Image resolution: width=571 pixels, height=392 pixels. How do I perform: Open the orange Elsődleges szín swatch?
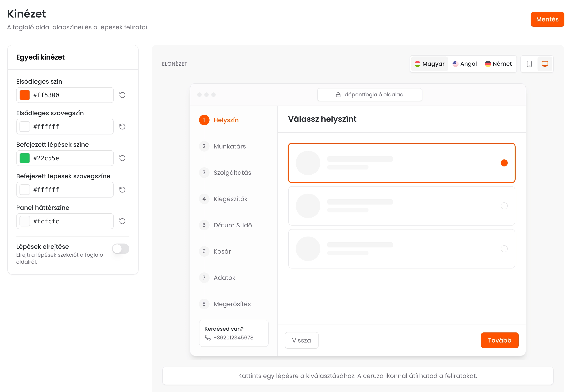[25, 95]
